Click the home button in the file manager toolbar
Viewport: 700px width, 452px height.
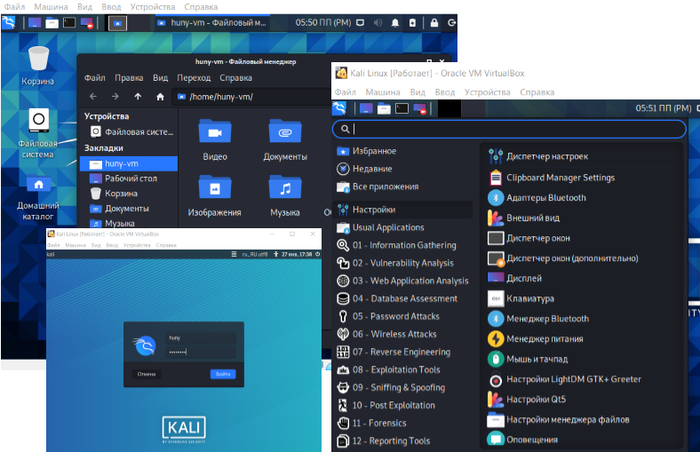(160, 96)
